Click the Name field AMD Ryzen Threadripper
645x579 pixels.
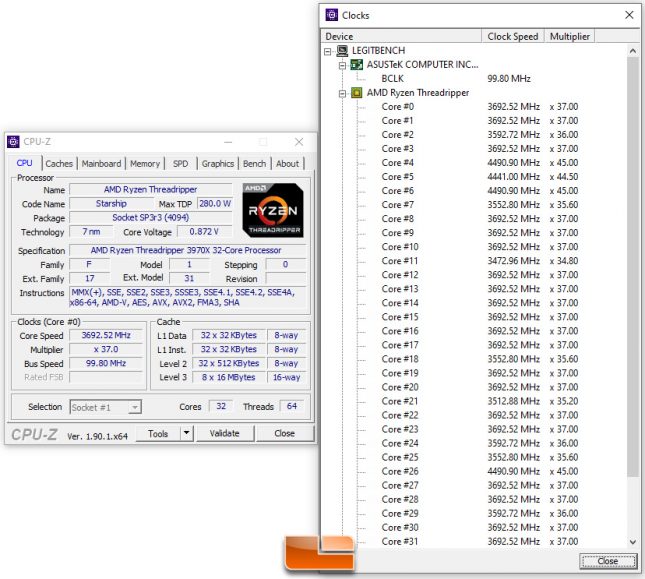point(151,190)
